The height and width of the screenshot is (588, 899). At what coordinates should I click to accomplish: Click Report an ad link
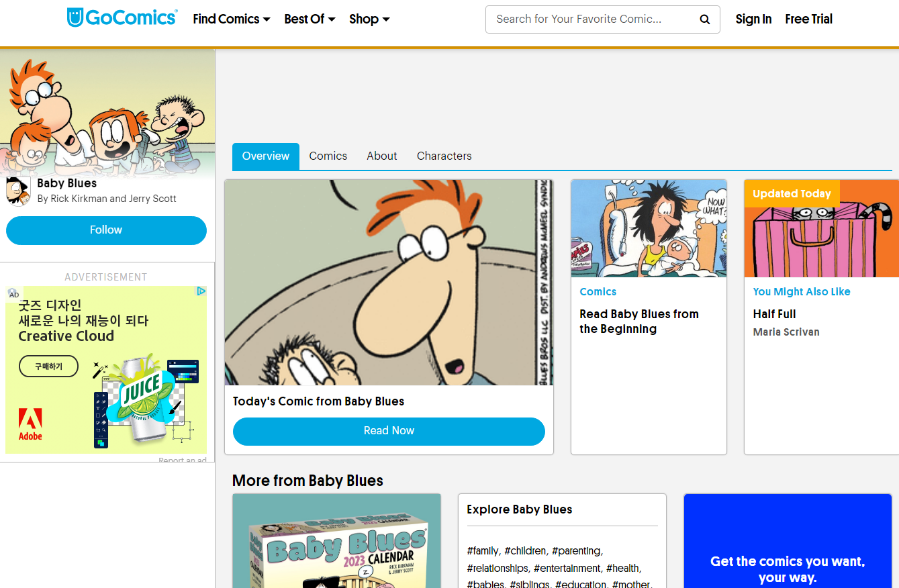point(182,460)
